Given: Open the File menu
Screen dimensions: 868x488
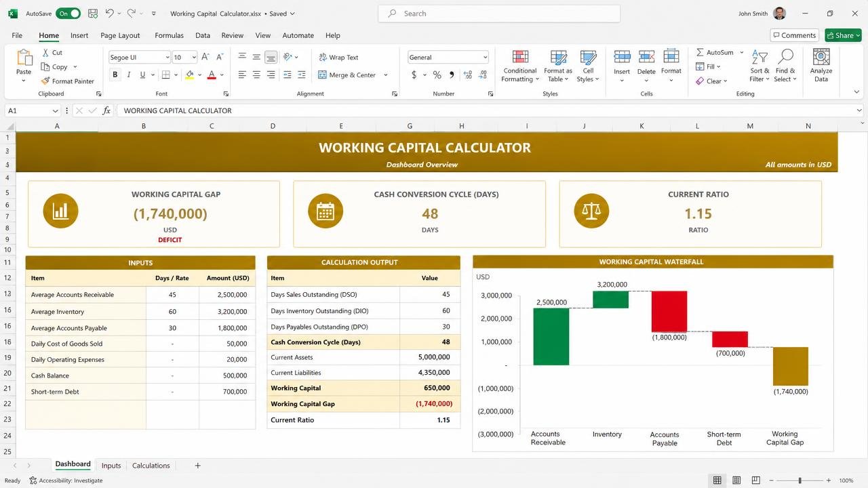Looking at the screenshot, I should [x=17, y=35].
